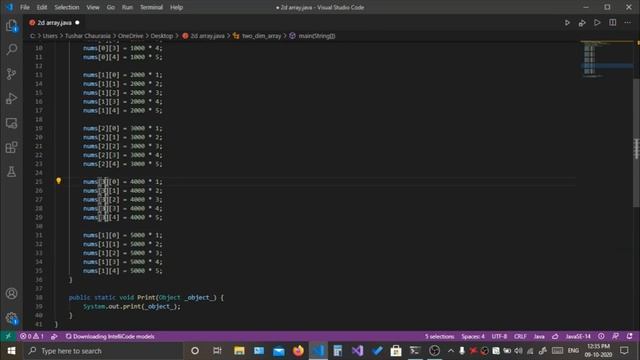Image resolution: width=640 pixels, height=360 pixels.
Task: Open the File menu
Action: click(25, 7)
